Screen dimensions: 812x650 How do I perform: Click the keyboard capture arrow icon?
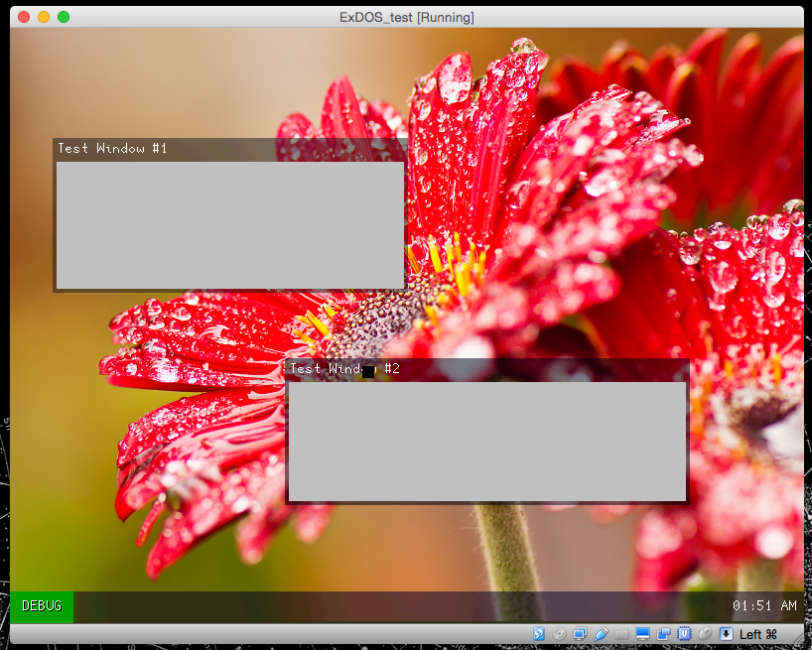pos(726,634)
